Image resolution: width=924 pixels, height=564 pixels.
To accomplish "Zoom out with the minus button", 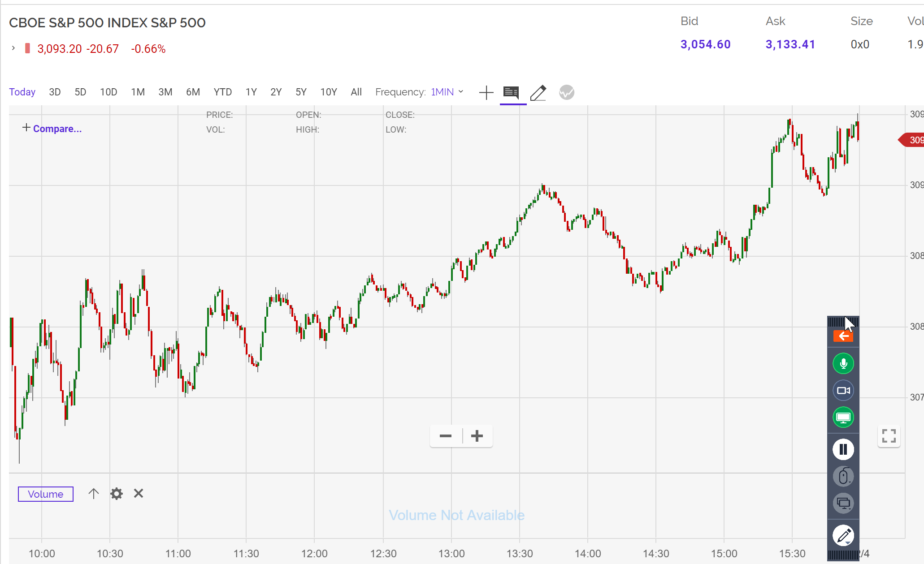I will click(x=446, y=436).
